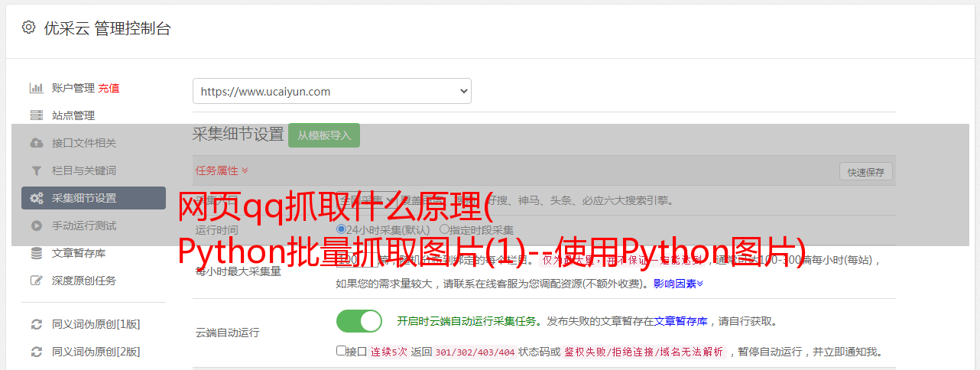Click the gears icon for 采集细节设置
The height and width of the screenshot is (370, 980).
tap(36, 198)
